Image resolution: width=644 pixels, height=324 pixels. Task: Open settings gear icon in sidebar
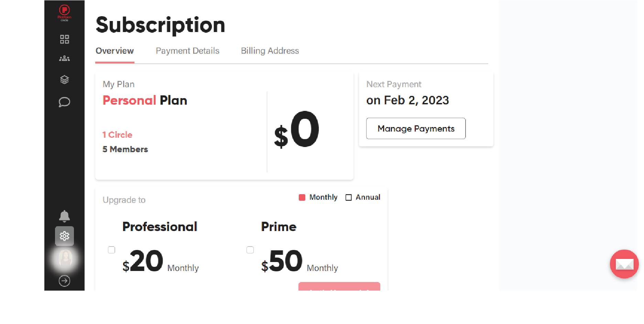pos(64,236)
